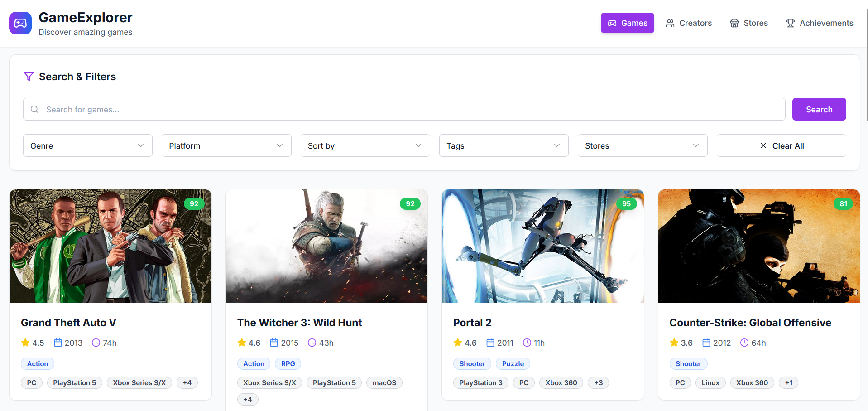
Task: Click the GameExplorer gamepad logo icon
Action: pyautogui.click(x=20, y=23)
